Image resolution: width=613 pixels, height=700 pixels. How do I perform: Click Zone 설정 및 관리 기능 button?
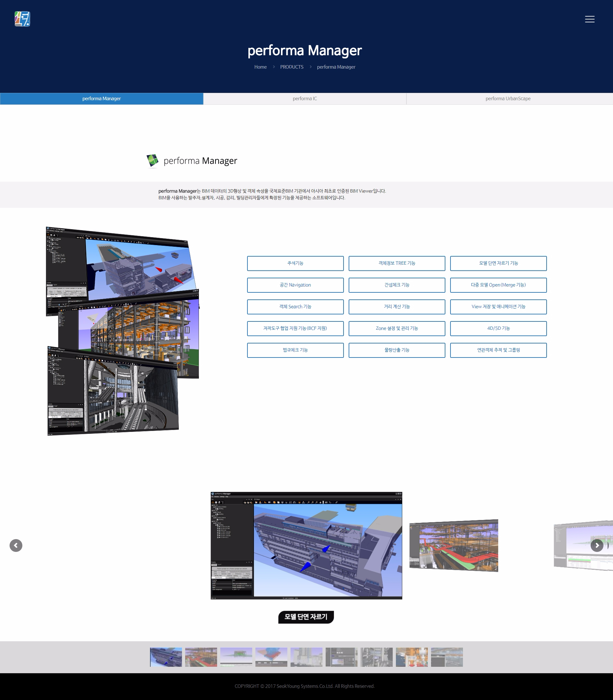[397, 328]
